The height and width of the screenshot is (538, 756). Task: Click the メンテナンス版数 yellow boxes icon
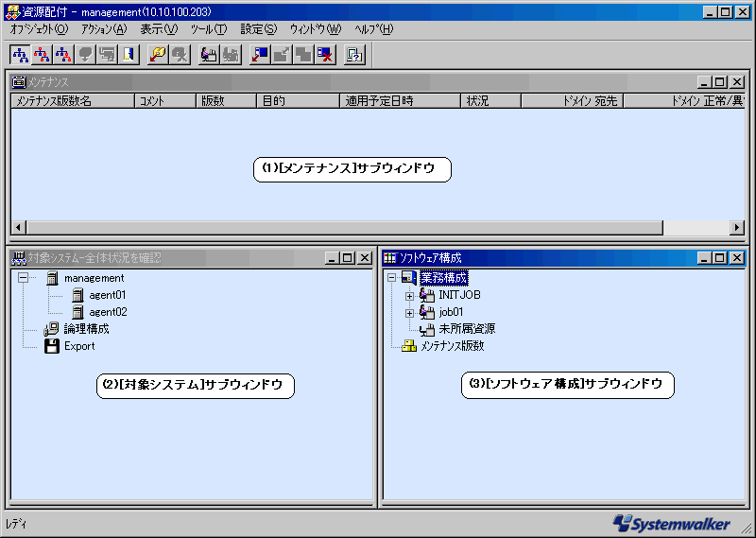pyautogui.click(x=409, y=346)
